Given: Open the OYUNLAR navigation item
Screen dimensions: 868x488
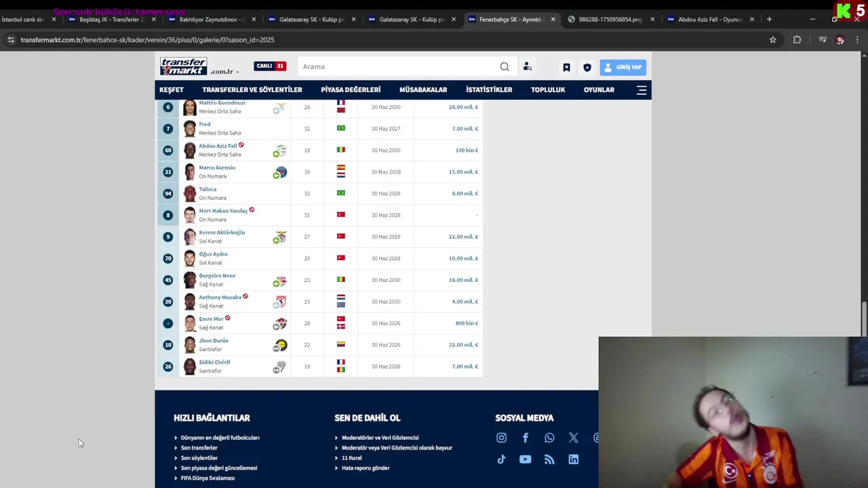Looking at the screenshot, I should coord(599,89).
